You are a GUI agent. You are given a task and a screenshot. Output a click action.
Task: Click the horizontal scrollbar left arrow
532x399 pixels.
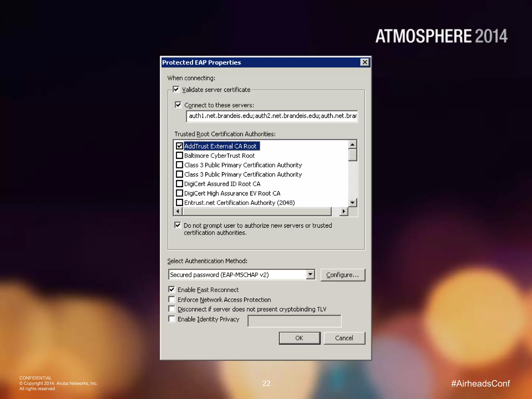[178, 211]
